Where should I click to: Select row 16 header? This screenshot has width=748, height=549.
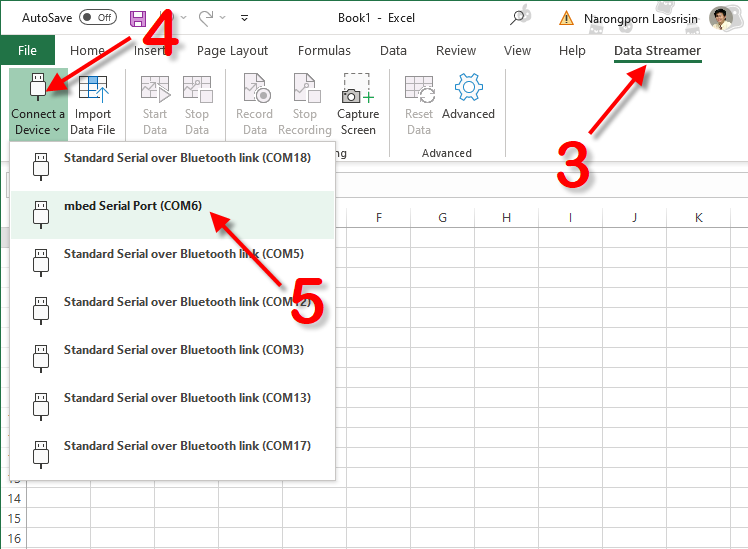pyautogui.click(x=14, y=539)
